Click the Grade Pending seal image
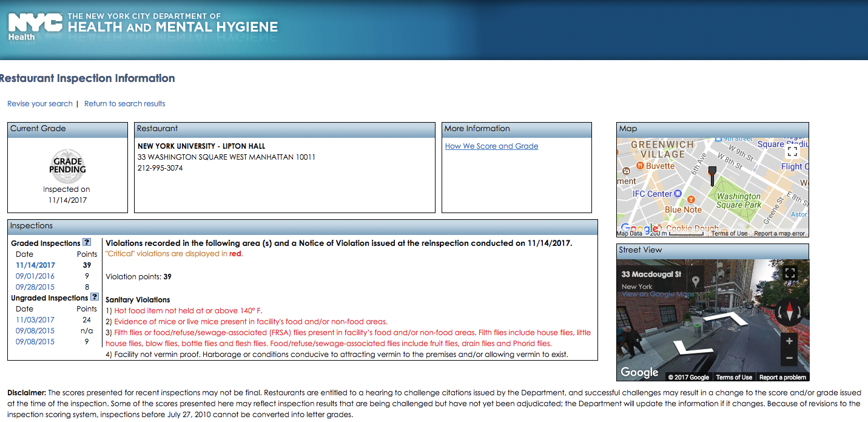Image resolution: width=868 pixels, height=422 pixels. pos(67,166)
